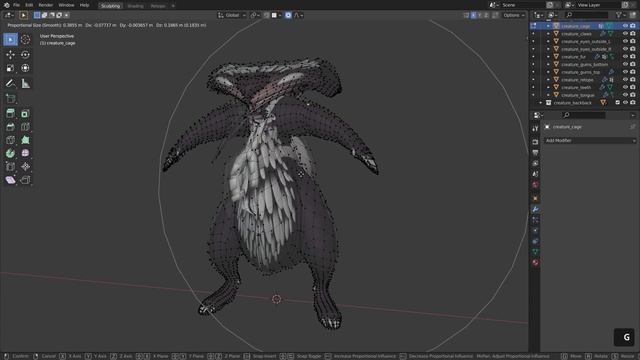
Task: Open the viewport Options dropdown
Action: 514,15
